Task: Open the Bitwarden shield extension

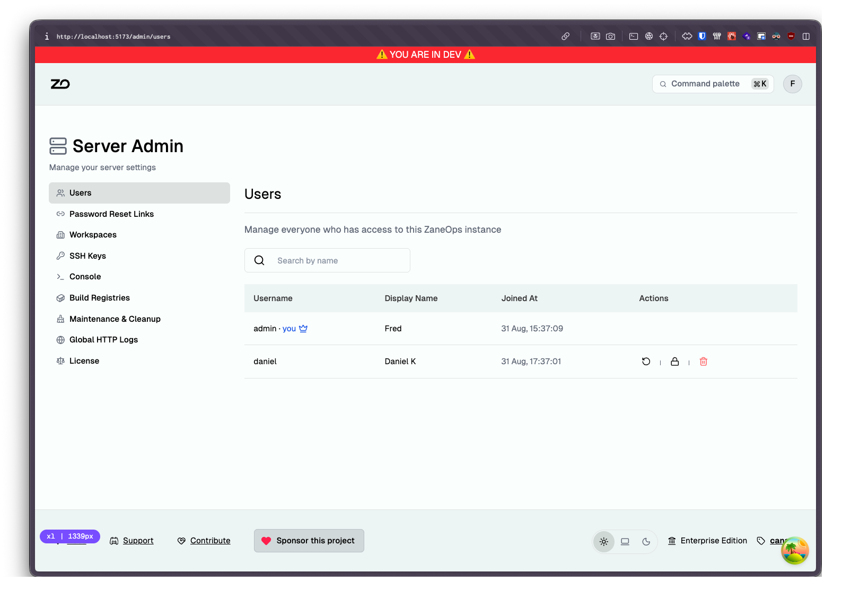Action: point(702,36)
